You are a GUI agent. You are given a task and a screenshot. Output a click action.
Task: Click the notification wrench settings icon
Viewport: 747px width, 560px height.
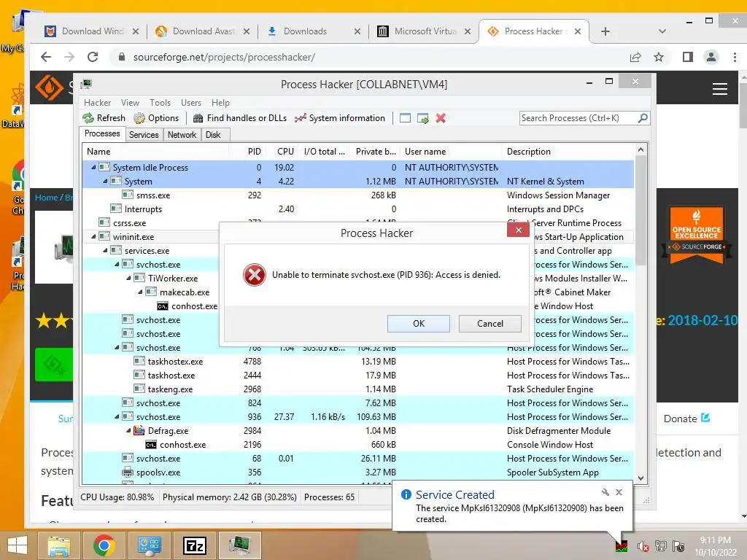click(x=605, y=492)
